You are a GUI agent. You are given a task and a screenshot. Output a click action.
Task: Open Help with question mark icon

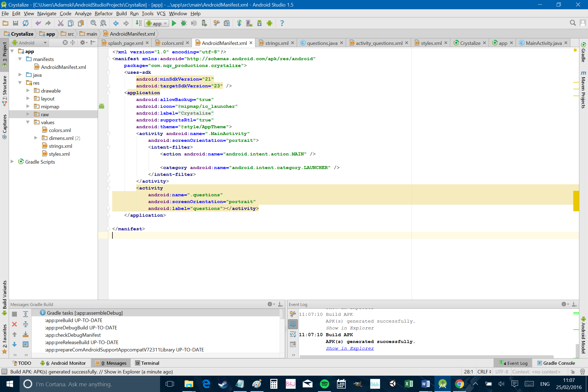[282, 23]
